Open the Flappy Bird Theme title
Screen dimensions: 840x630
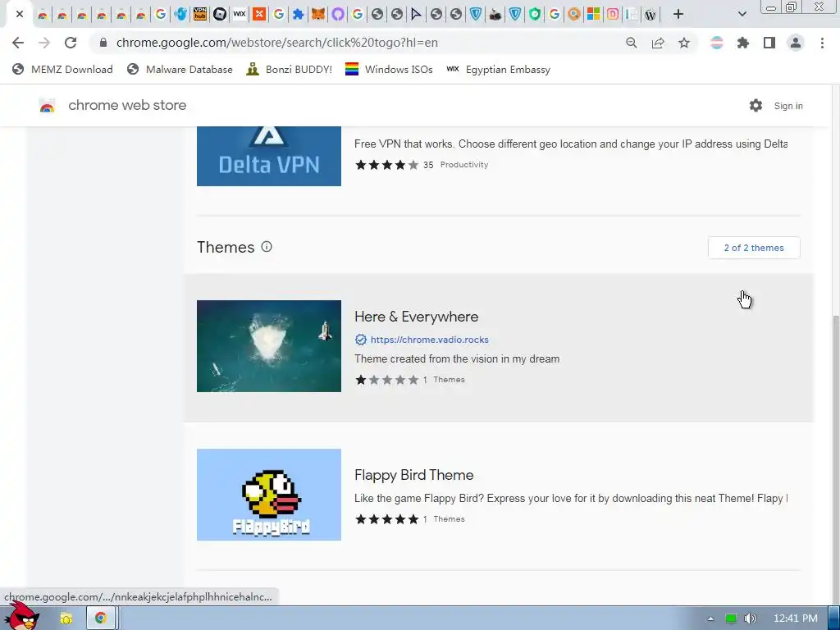click(x=413, y=475)
